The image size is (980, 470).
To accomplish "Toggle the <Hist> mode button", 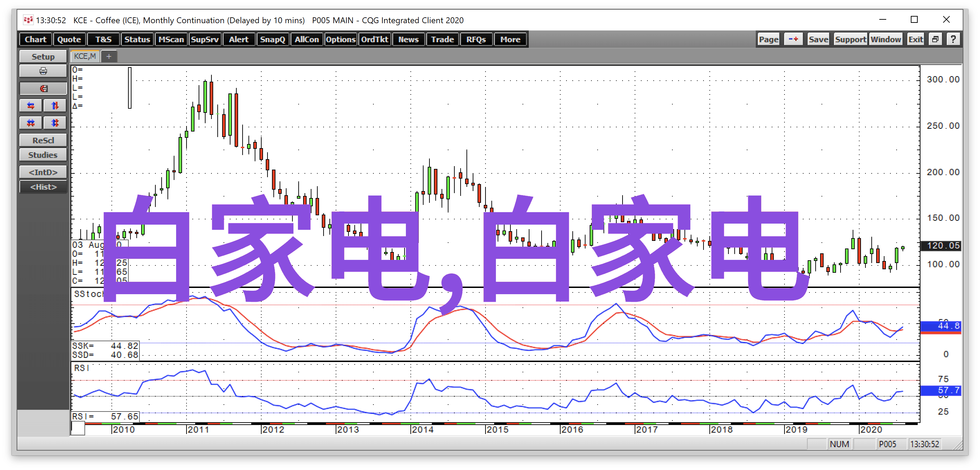I will point(43,187).
